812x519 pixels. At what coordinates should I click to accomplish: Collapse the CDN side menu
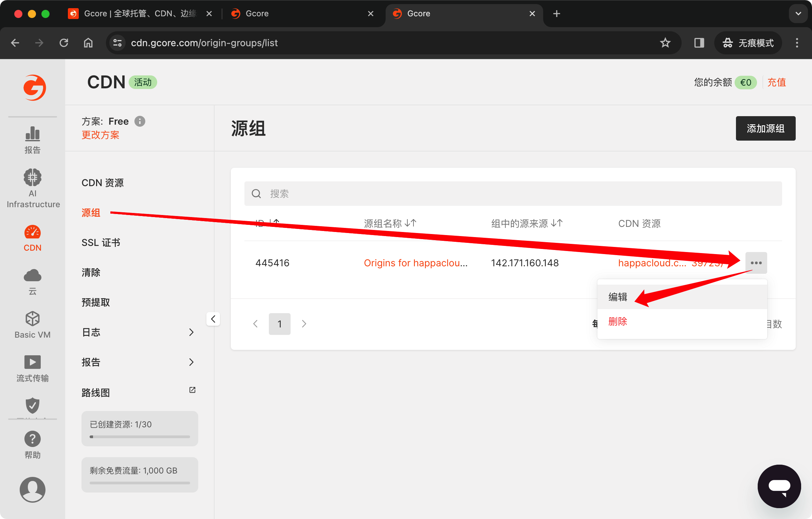[x=213, y=319]
